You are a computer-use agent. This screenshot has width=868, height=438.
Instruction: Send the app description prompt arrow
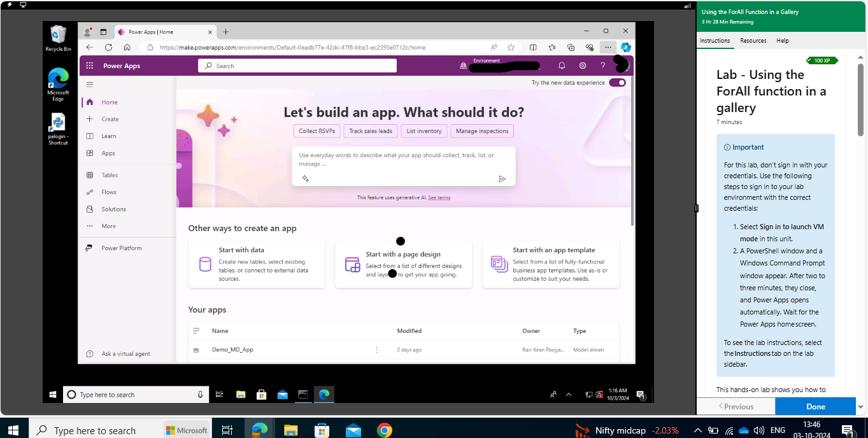[x=502, y=179]
